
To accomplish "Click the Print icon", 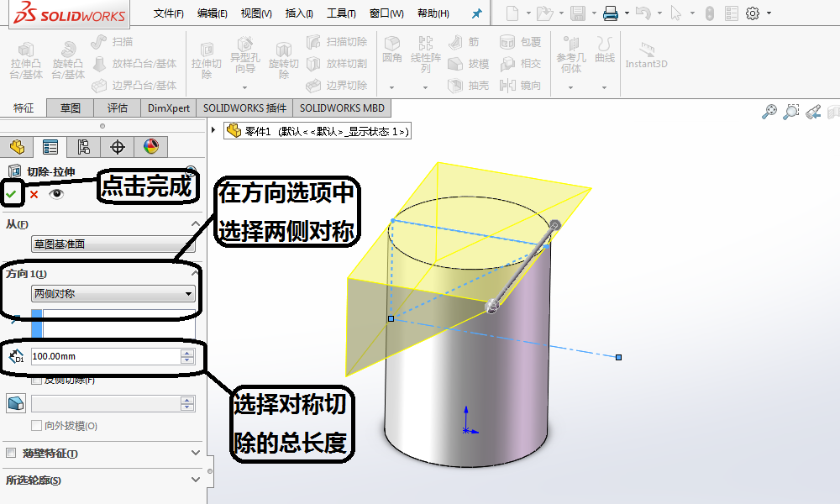I will [610, 13].
